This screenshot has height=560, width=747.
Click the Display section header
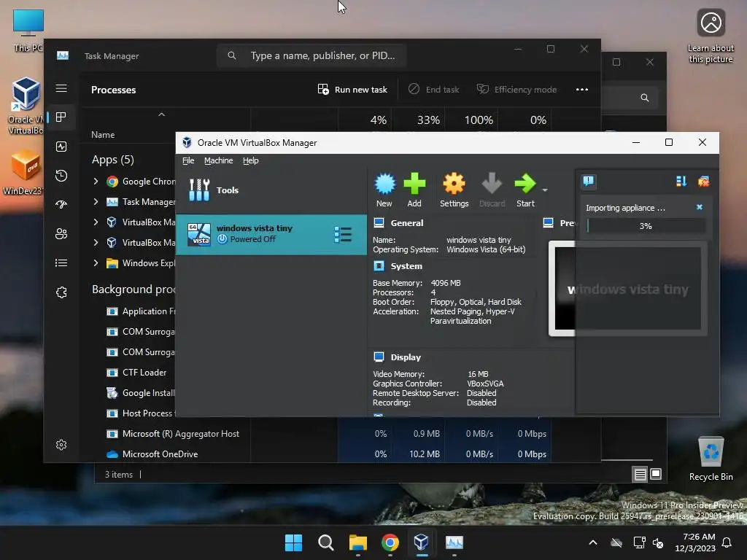tap(406, 357)
